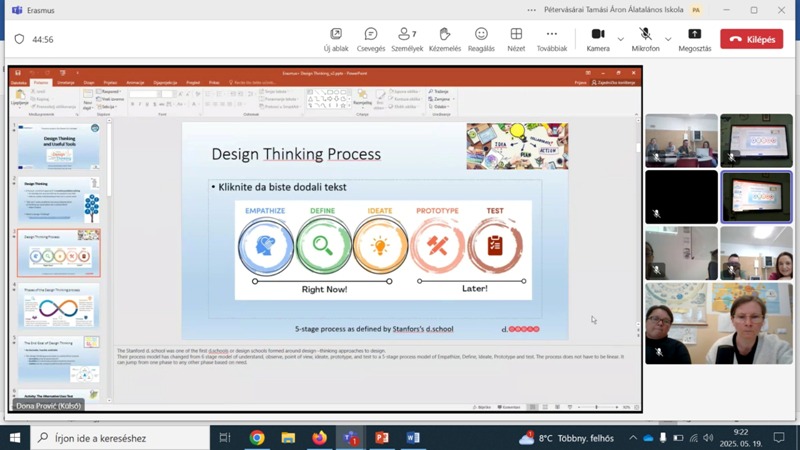
Task: Expand the Kamera options arrow
Action: point(621,39)
